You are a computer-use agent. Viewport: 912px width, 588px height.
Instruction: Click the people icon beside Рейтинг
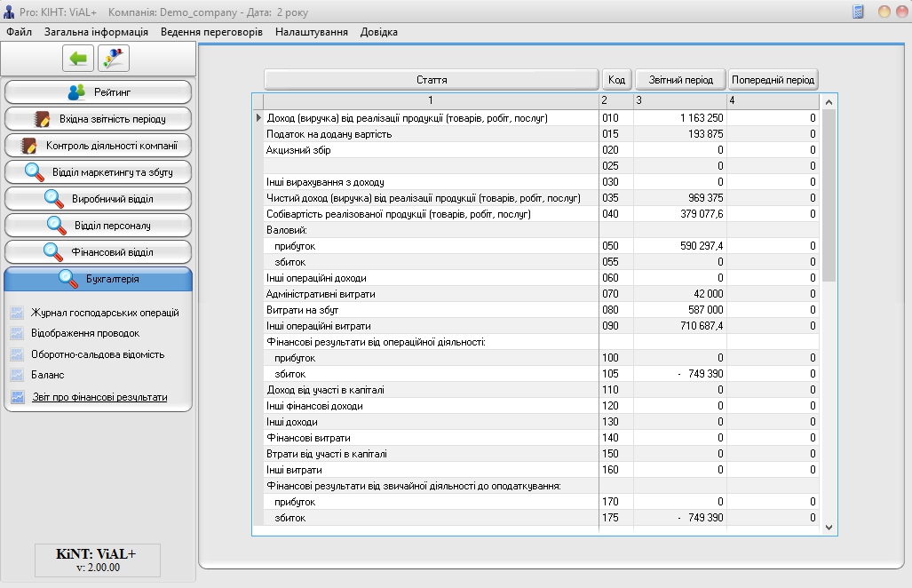point(77,92)
